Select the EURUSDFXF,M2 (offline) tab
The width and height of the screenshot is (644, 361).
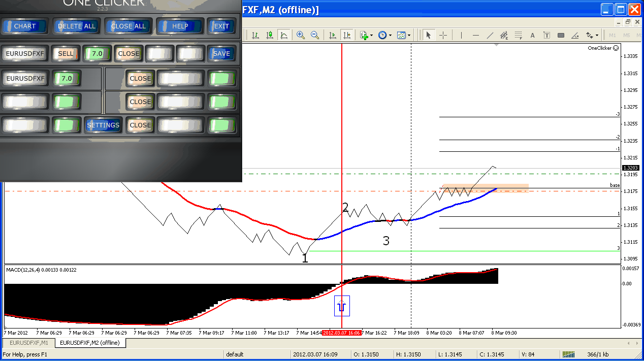click(x=90, y=343)
